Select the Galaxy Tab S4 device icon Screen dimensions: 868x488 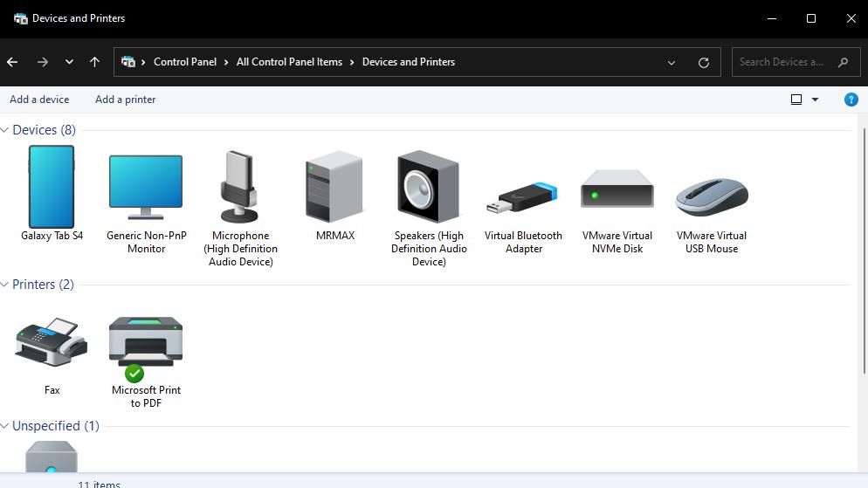click(x=52, y=187)
